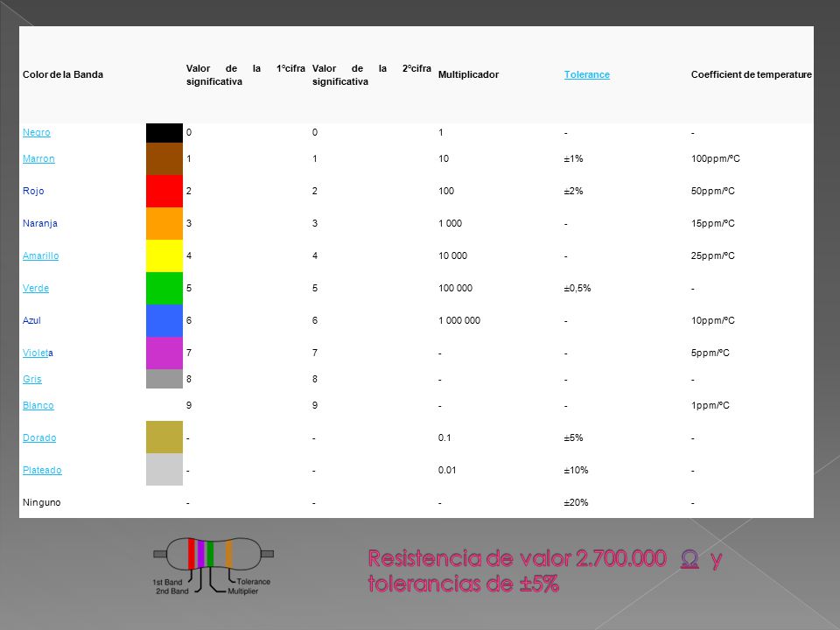Select the '0.01' multiplier cell

point(447,470)
